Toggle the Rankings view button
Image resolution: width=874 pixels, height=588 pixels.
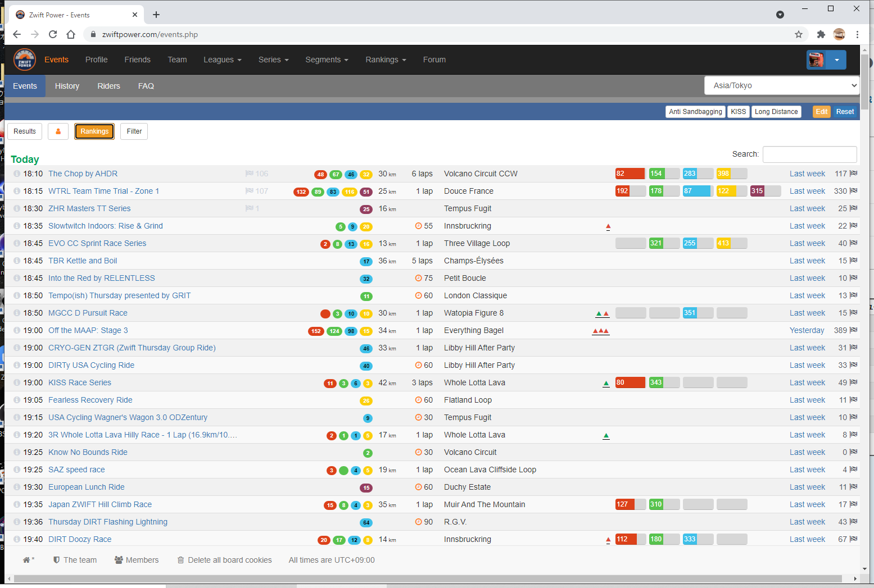coord(94,131)
